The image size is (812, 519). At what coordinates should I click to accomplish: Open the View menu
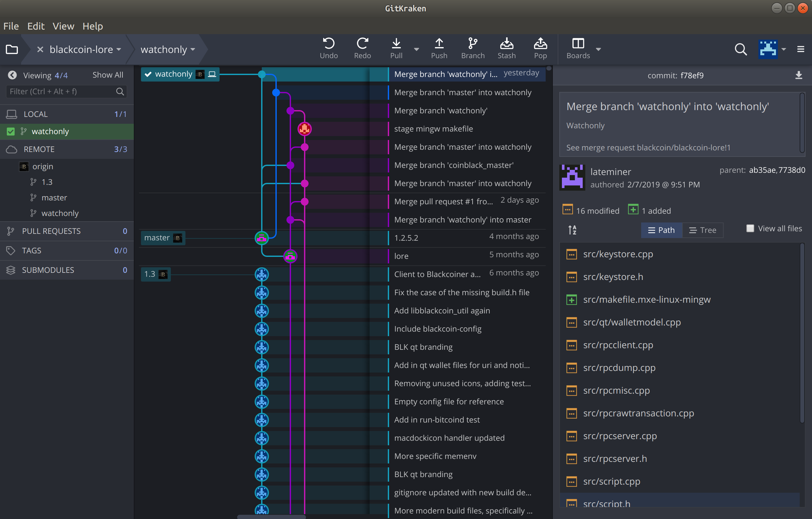click(x=63, y=26)
